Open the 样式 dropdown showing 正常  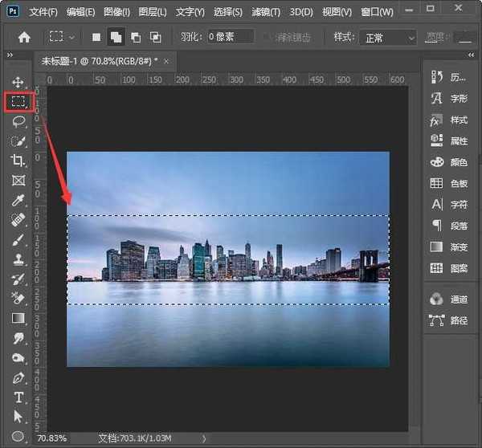pyautogui.click(x=389, y=38)
